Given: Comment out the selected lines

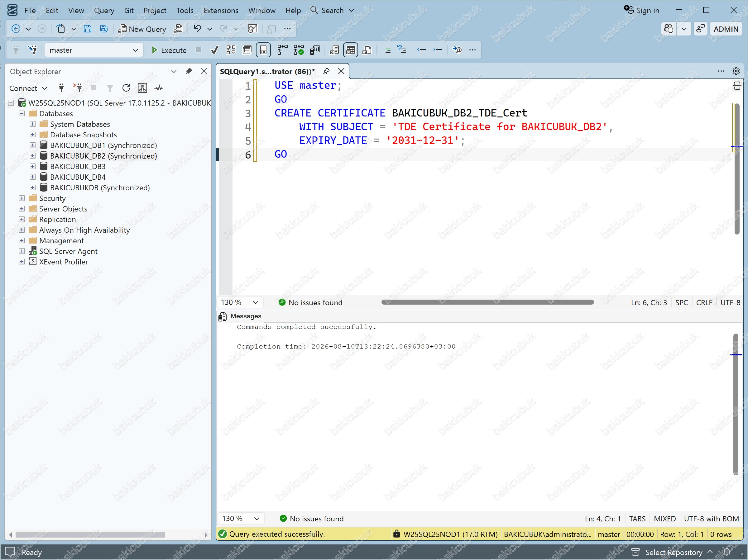Looking at the screenshot, I should (x=386, y=50).
